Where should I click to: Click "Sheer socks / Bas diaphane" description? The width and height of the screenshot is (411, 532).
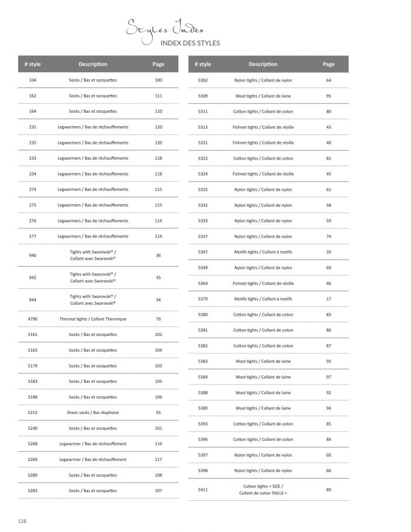tap(93, 413)
